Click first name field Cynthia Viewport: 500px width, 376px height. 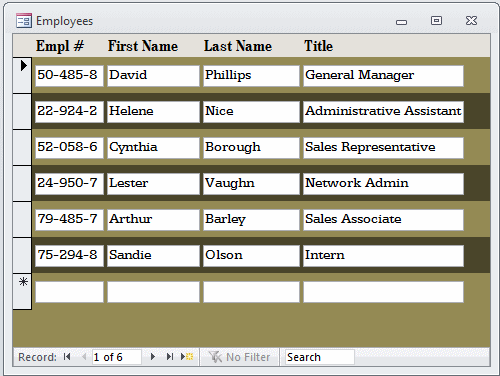coord(153,148)
